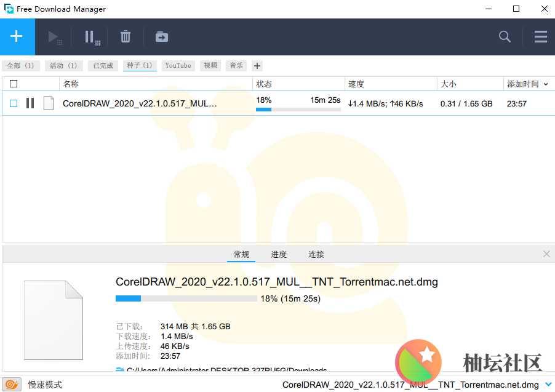The height and width of the screenshot is (392, 555).
Task: Click the 慢速模式 label
Action: 44,385
